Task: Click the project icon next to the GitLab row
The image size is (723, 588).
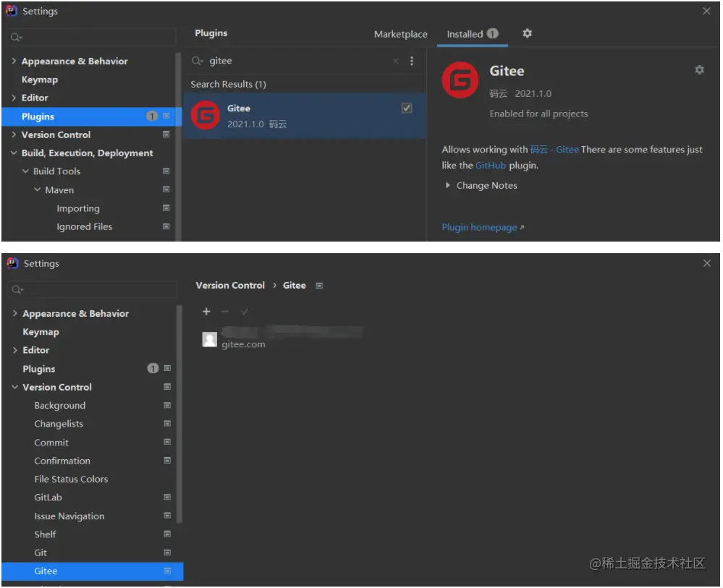Action: tap(167, 497)
